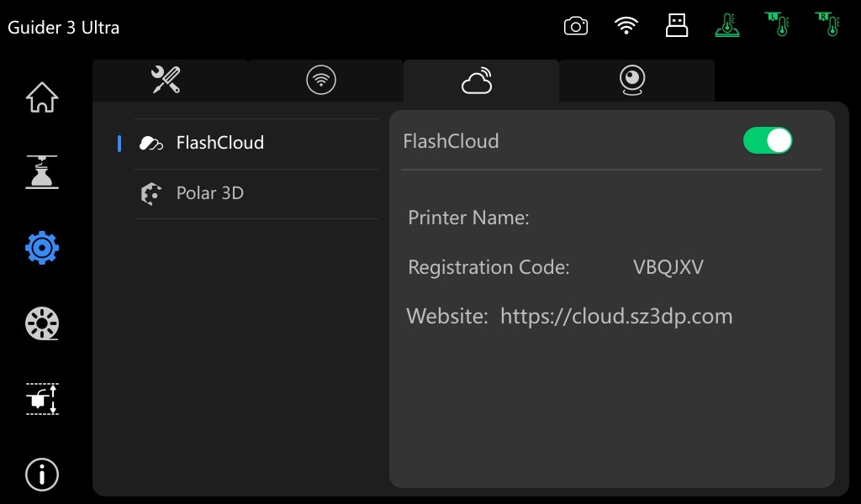Click the FlashCloud cloud icon in list
The image size is (861, 504).
[151, 144]
